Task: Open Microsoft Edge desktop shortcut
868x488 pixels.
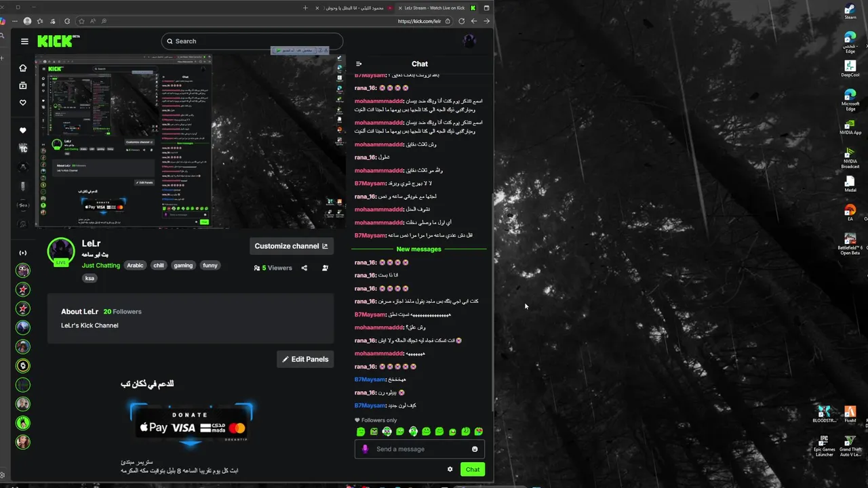Action: tap(850, 99)
